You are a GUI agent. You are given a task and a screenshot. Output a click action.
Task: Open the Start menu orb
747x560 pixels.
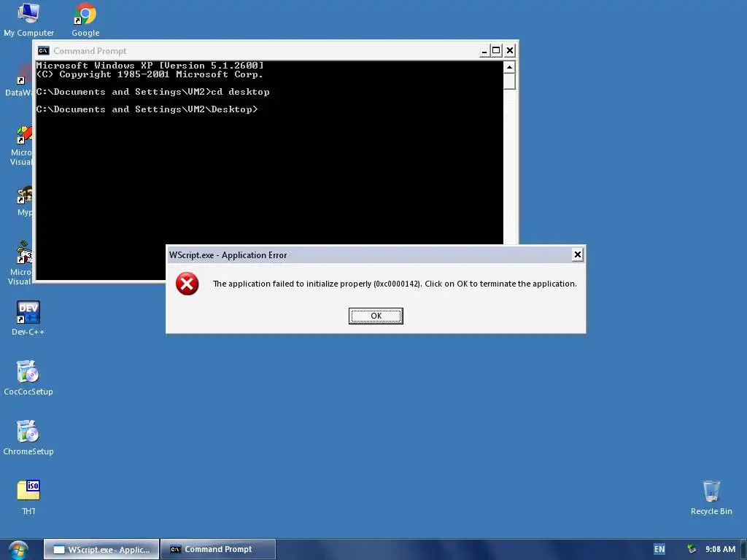(x=18, y=550)
